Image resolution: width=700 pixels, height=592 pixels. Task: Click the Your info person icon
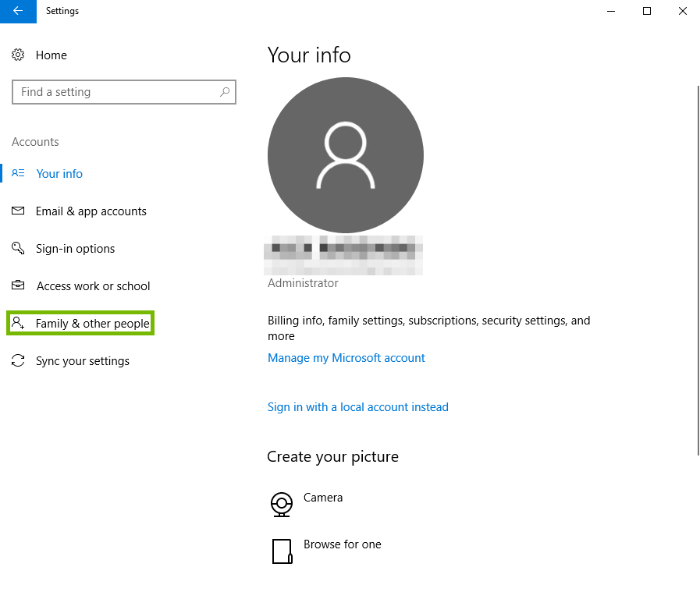click(18, 173)
